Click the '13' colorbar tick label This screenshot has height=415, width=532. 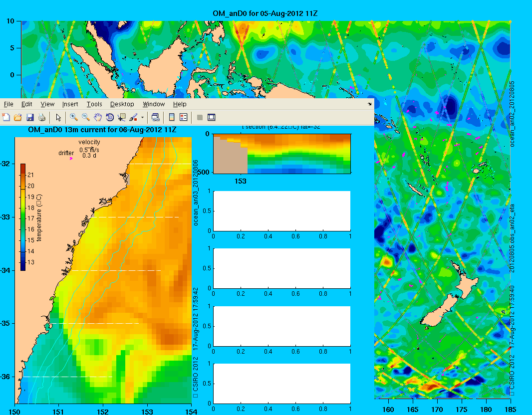point(31,262)
